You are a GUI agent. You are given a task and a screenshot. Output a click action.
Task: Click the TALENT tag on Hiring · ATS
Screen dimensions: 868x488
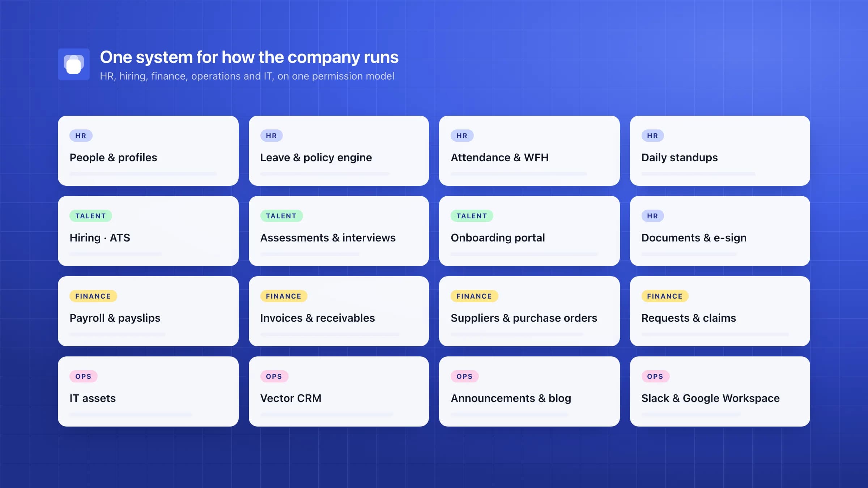click(x=91, y=216)
